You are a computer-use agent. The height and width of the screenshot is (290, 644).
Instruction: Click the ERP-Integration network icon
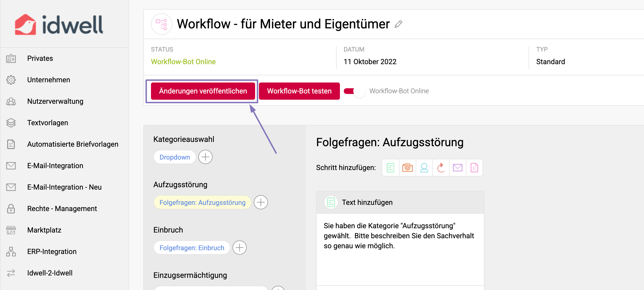click(x=11, y=252)
